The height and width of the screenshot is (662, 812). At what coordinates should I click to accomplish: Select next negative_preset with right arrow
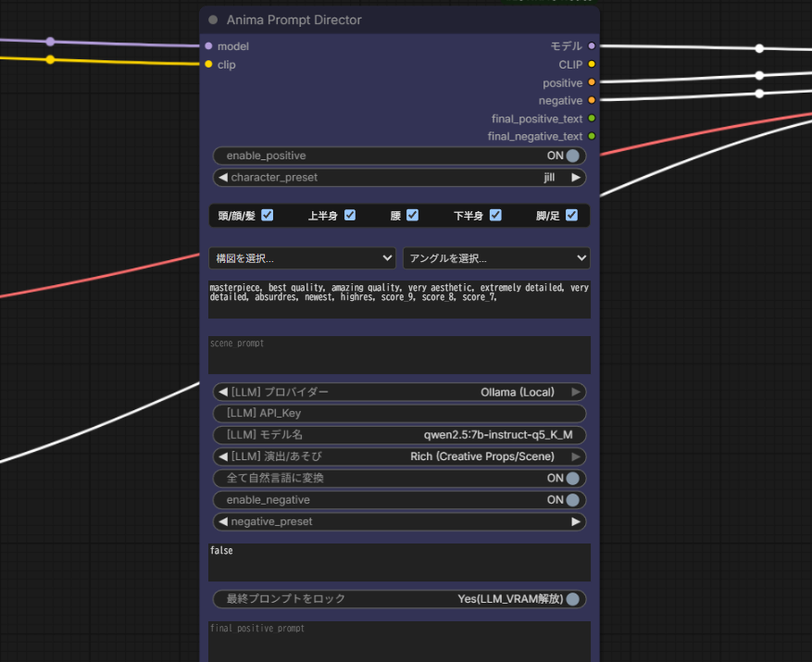[575, 521]
